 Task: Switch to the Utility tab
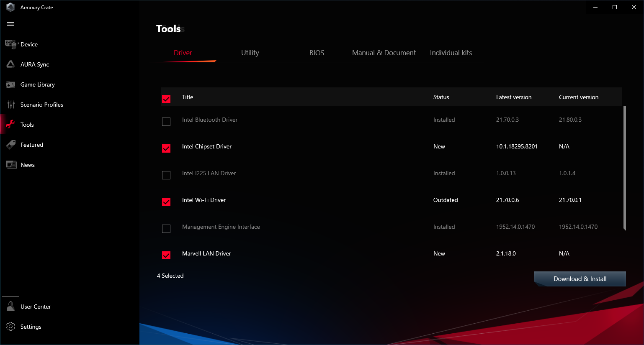coord(250,53)
